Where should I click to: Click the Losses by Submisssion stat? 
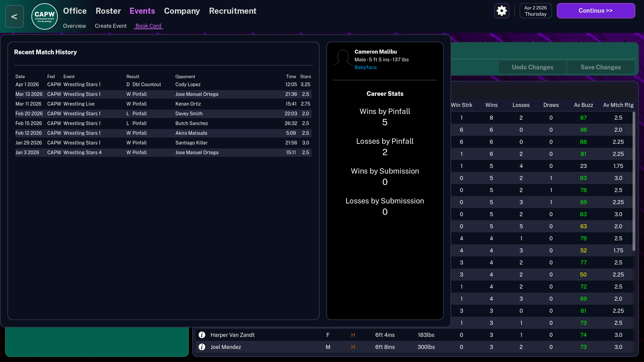[x=385, y=206]
